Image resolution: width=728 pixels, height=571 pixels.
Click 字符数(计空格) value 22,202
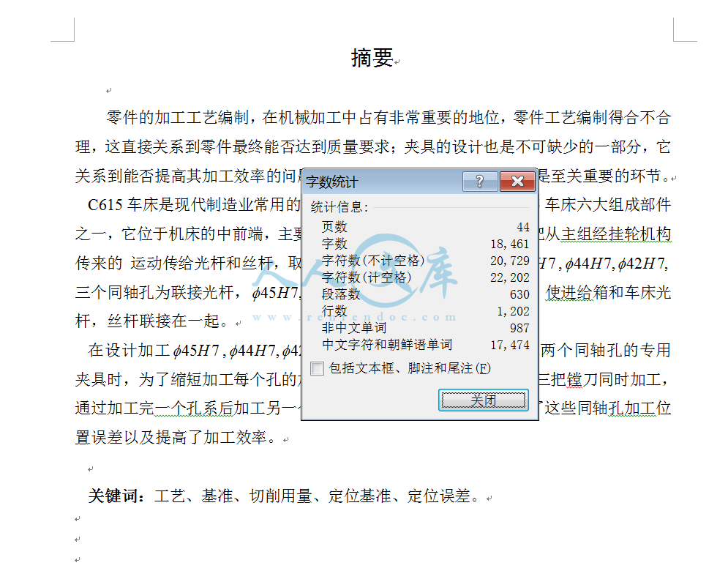tap(510, 277)
